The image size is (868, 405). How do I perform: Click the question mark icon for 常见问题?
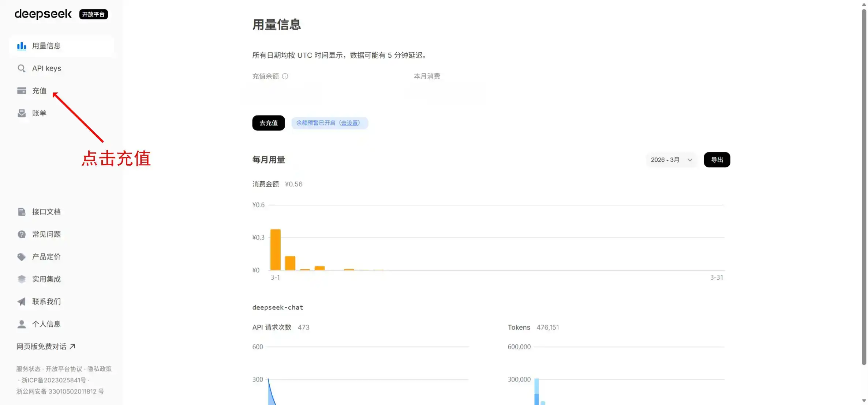pyautogui.click(x=22, y=234)
